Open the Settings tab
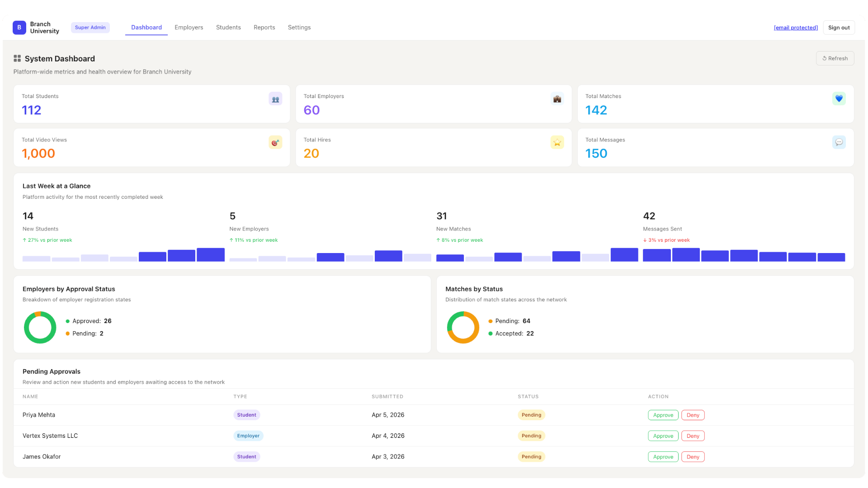868x488 pixels. pos(299,28)
